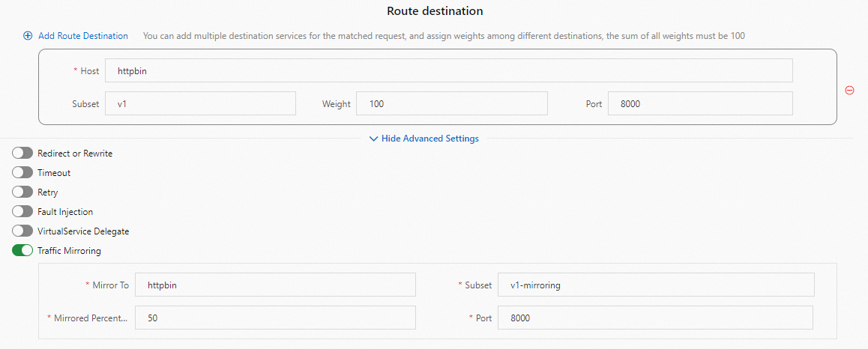Switch on Fault Injection

(x=22, y=212)
